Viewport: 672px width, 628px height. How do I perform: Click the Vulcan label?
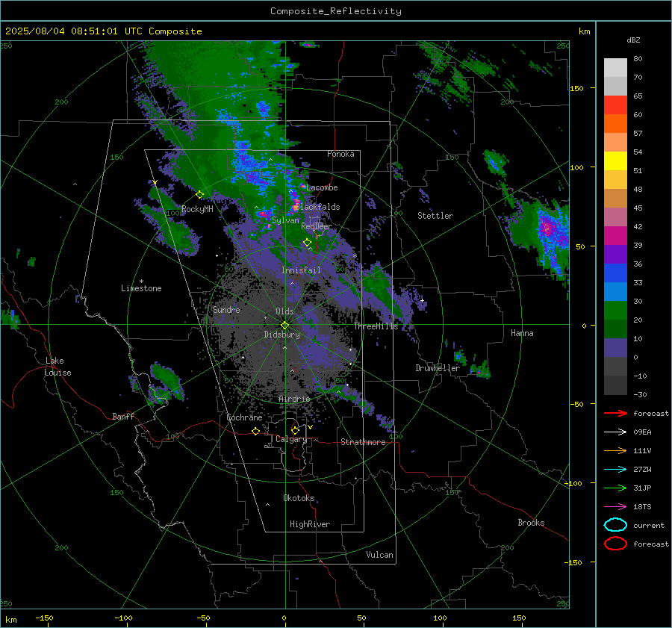[379, 555]
